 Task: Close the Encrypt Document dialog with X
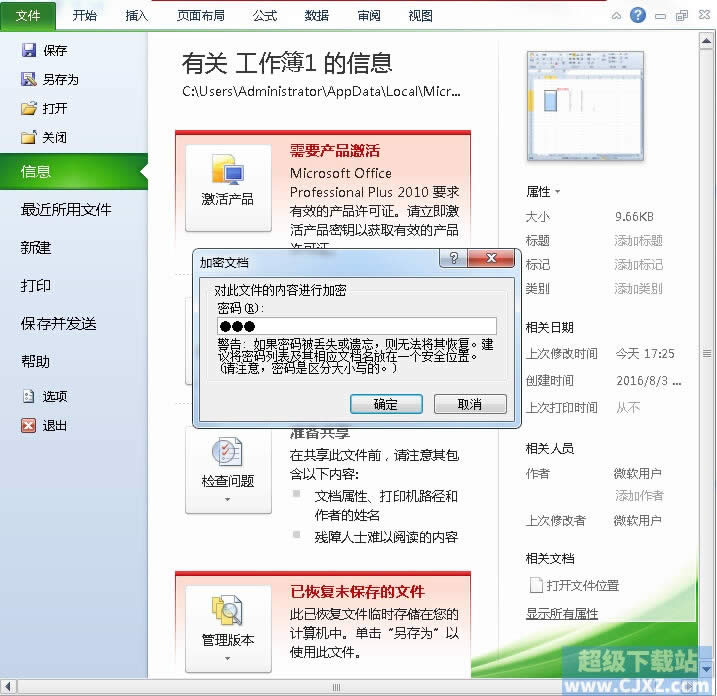[492, 258]
